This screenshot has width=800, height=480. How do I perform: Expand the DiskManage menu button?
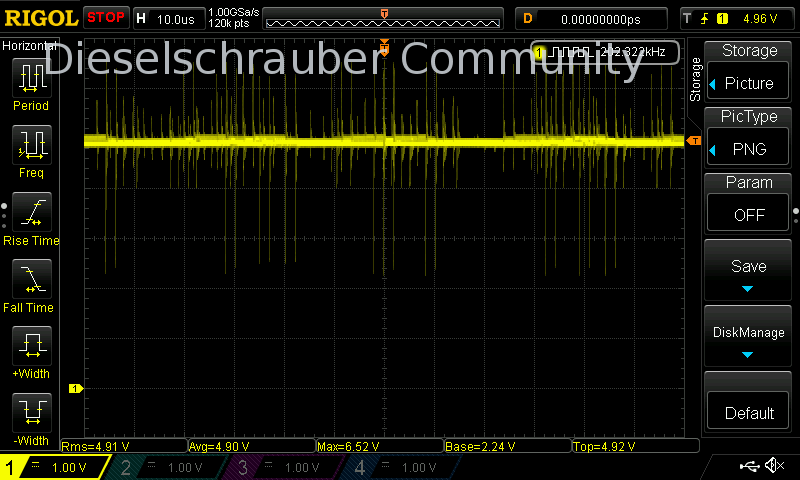coord(748,337)
